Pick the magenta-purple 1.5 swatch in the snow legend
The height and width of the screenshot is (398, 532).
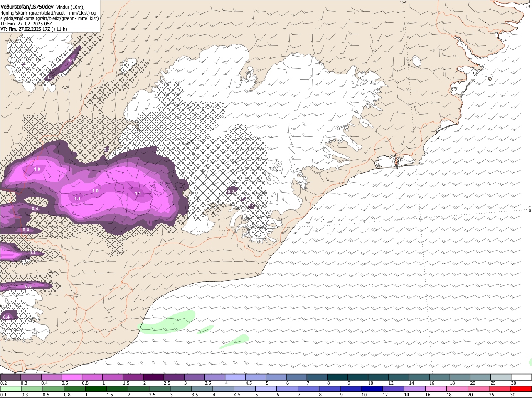pyautogui.click(x=133, y=377)
